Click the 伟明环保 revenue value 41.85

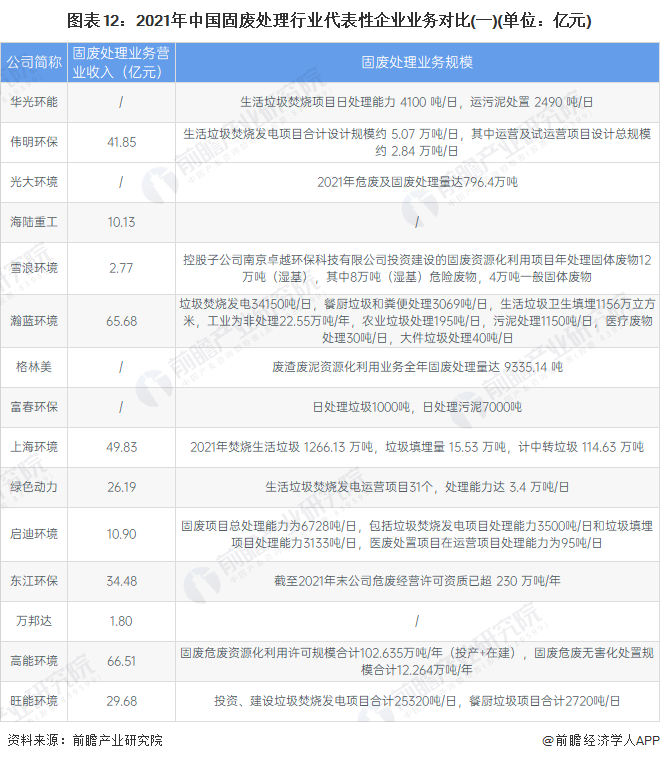point(120,142)
